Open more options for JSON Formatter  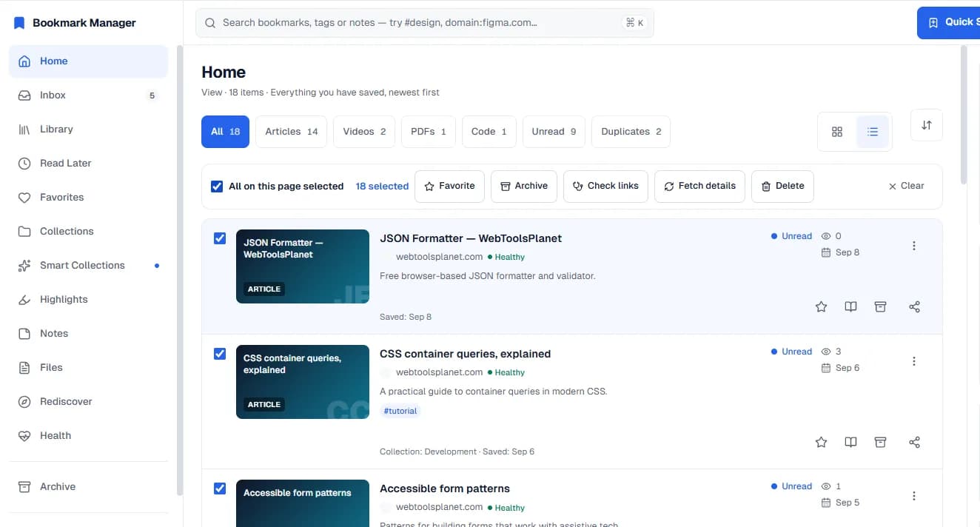914,246
